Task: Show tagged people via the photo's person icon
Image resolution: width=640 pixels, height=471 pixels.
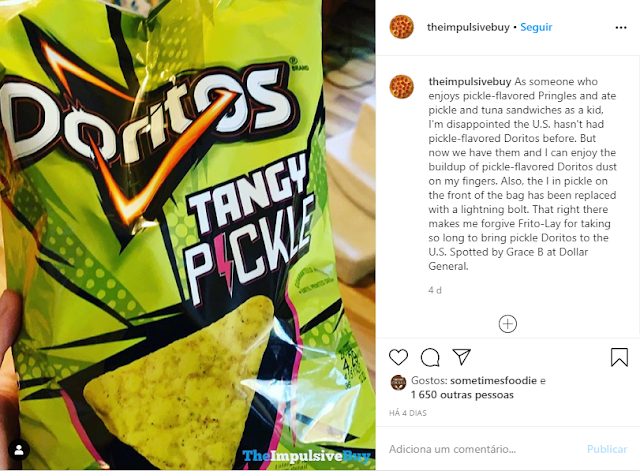Action: [x=19, y=450]
